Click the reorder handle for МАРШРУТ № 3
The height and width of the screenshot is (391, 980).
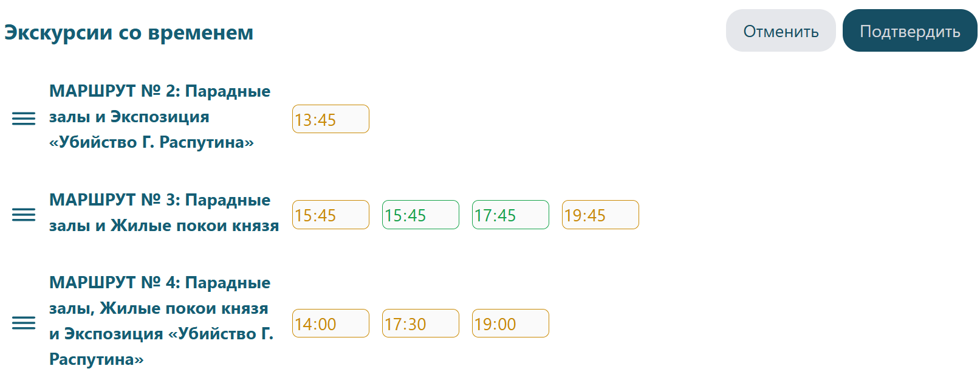coord(24,215)
